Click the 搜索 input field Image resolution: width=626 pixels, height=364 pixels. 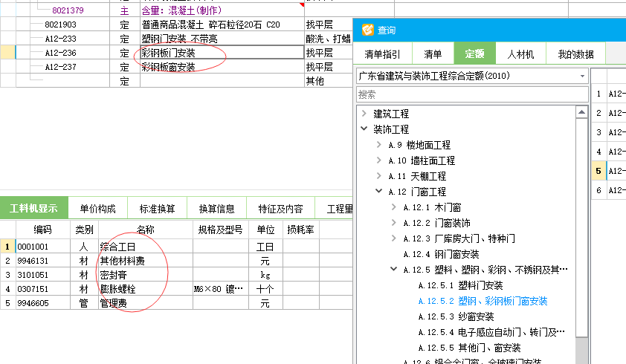point(472,94)
